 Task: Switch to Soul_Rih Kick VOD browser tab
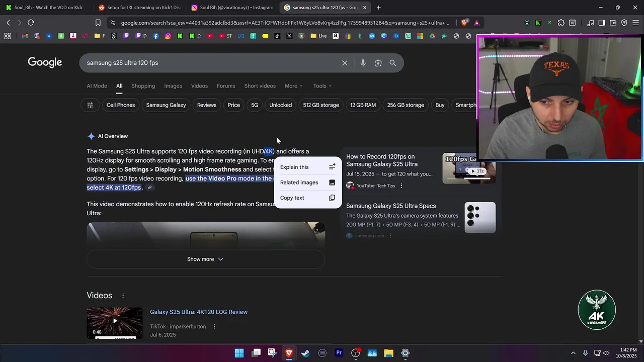pos(45,8)
